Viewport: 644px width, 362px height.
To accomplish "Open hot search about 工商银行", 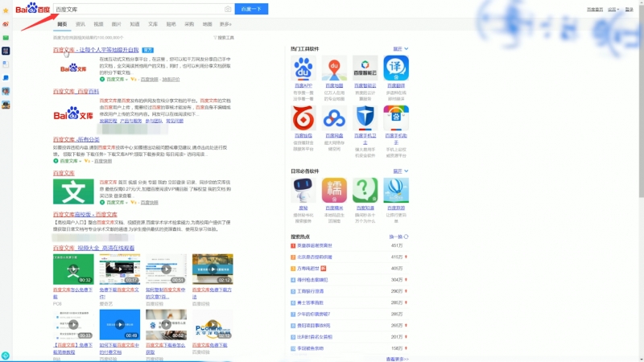I will (x=311, y=291).
